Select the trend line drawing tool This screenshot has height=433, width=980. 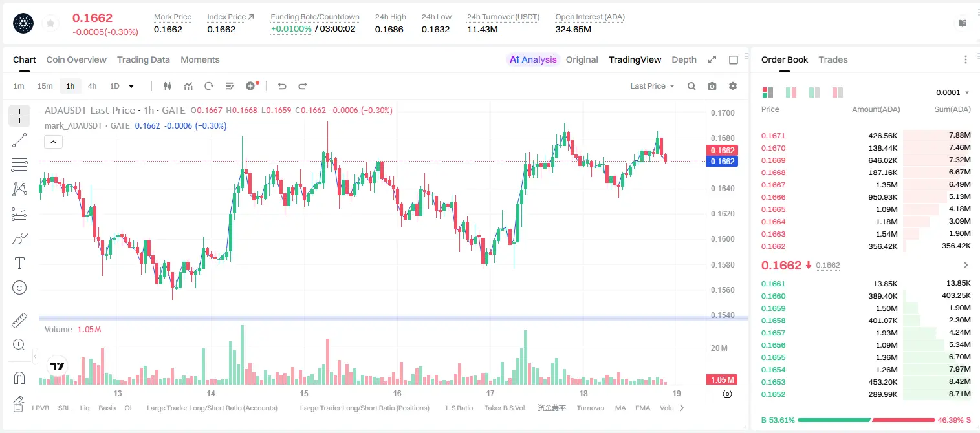coord(19,140)
